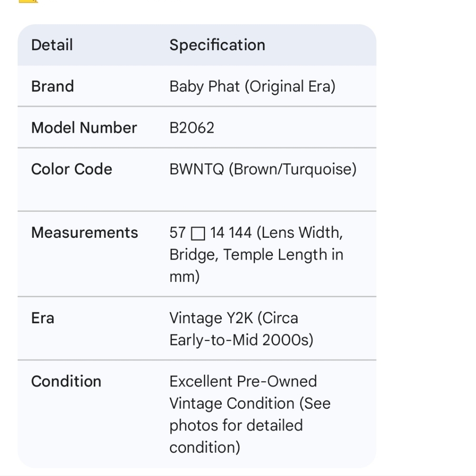Click the BWNTQ (Brown/Turquoise) value
Viewport: 476px width, 476px height.
[x=263, y=169]
